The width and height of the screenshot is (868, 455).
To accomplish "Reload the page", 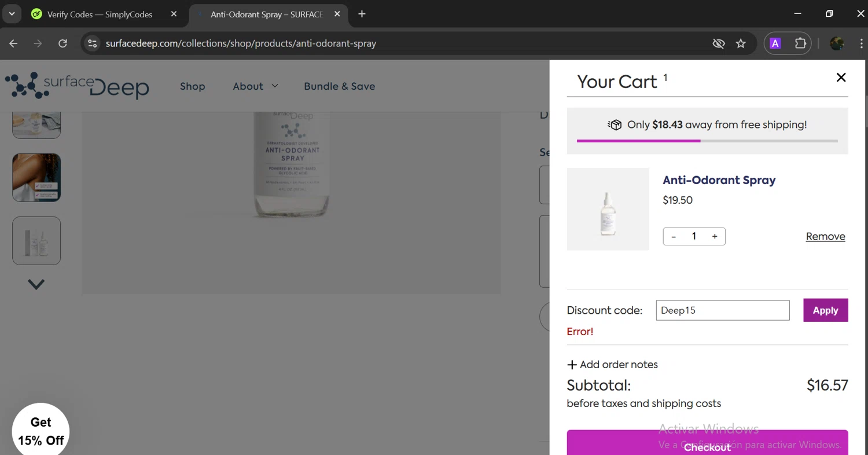I will pyautogui.click(x=62, y=43).
